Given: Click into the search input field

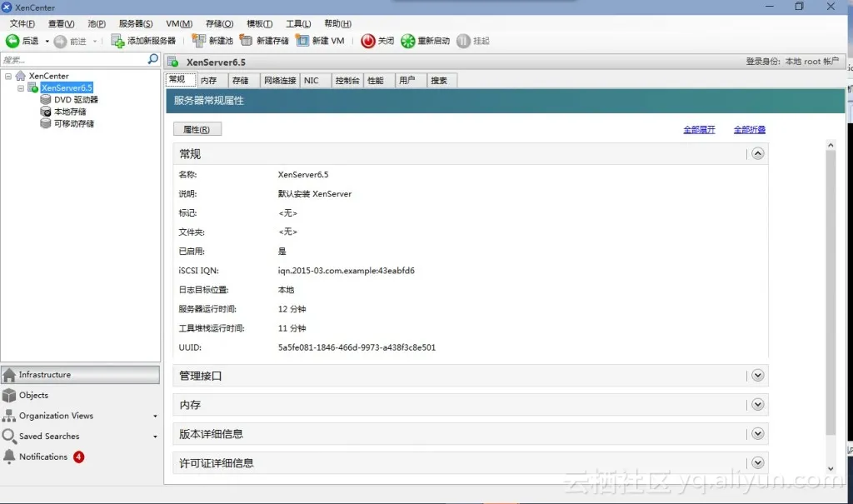Looking at the screenshot, I should point(74,59).
